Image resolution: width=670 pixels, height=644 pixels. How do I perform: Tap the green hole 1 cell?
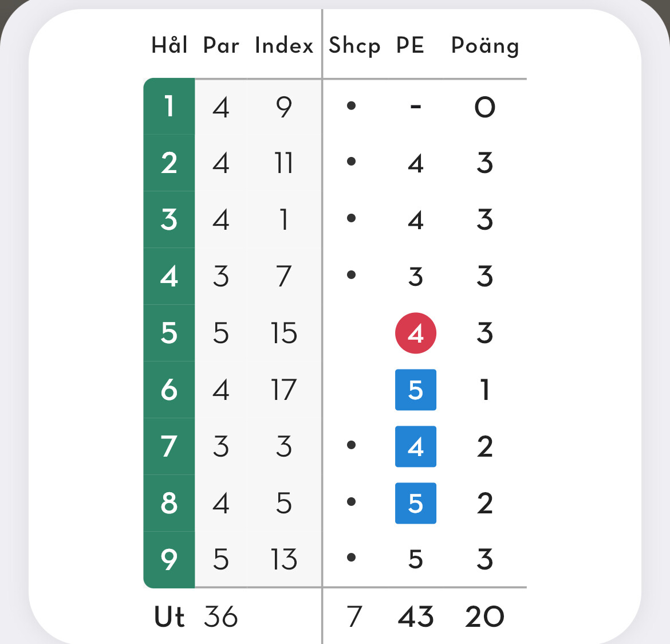pos(169,106)
